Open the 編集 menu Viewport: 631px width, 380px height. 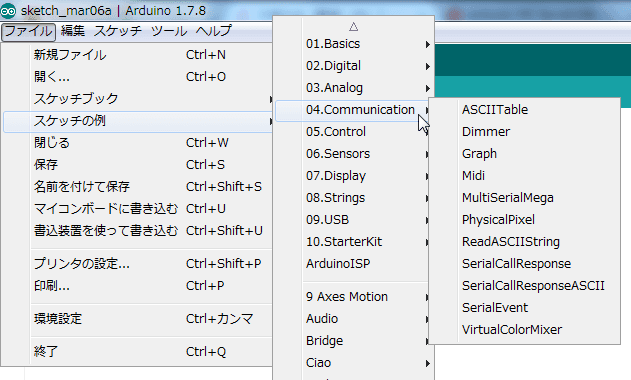pos(73,31)
